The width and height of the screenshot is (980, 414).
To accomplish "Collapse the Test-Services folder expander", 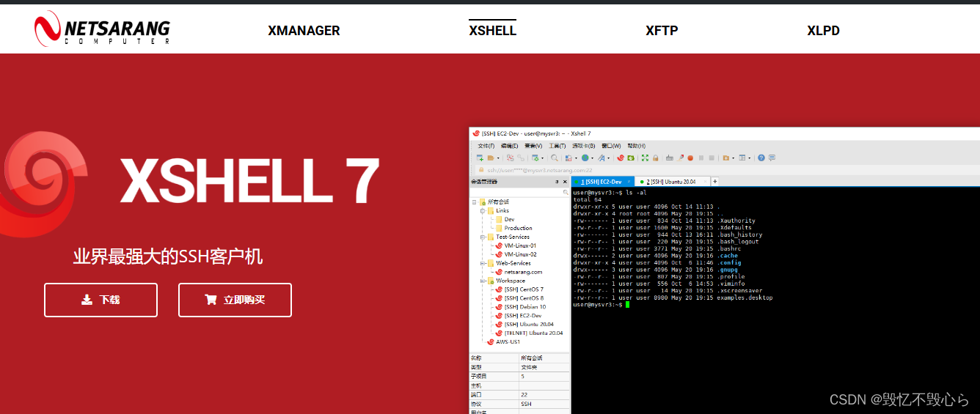I will (483, 237).
